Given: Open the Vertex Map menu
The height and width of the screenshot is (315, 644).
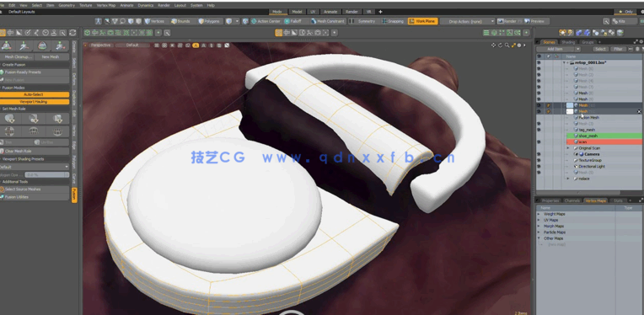Looking at the screenshot, I should point(106,5).
